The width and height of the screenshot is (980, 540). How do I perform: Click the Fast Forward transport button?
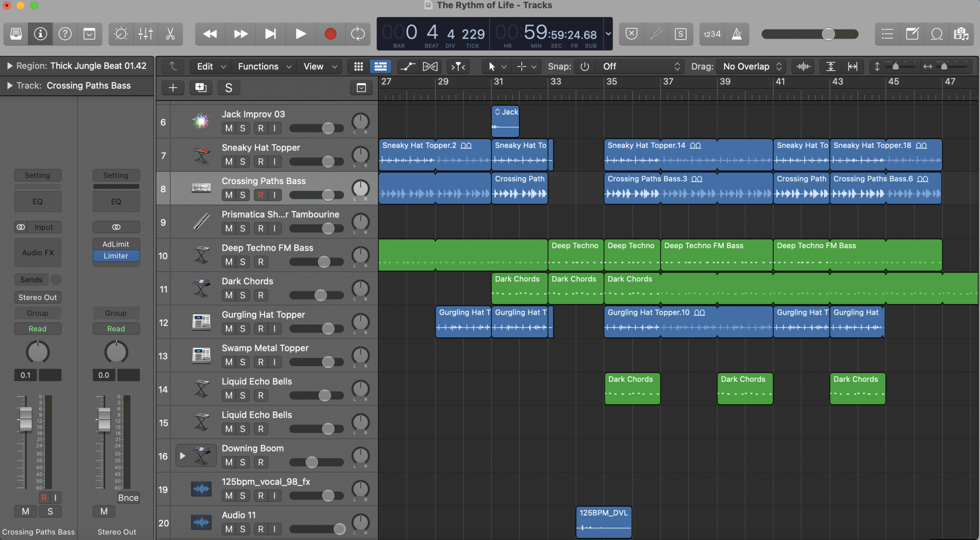click(240, 34)
